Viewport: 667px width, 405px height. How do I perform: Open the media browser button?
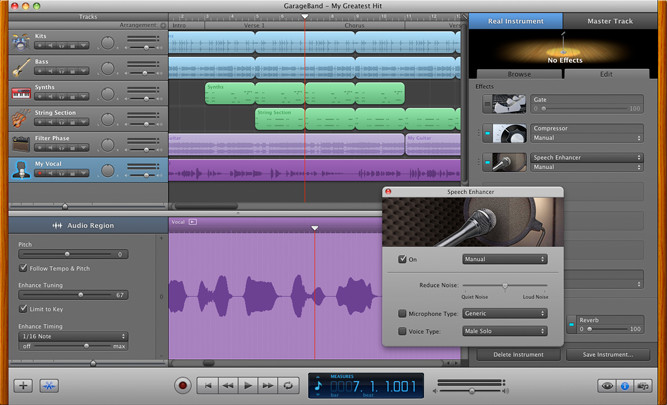coord(643,386)
